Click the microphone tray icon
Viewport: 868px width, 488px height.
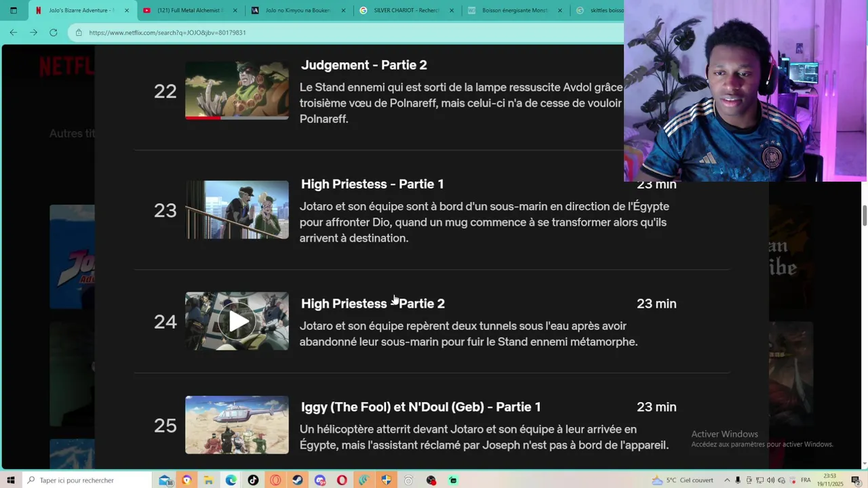pos(738,480)
